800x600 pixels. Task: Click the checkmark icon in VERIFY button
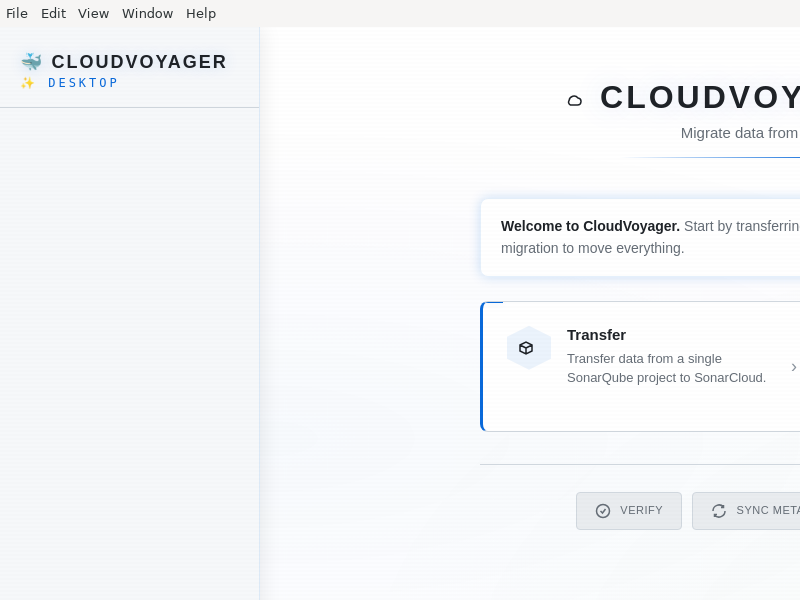tap(603, 511)
